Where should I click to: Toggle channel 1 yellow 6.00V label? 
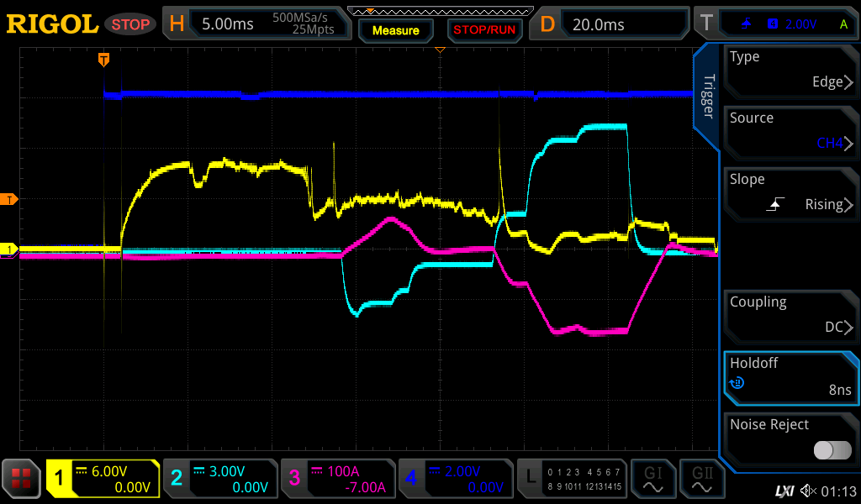pyautogui.click(x=103, y=479)
